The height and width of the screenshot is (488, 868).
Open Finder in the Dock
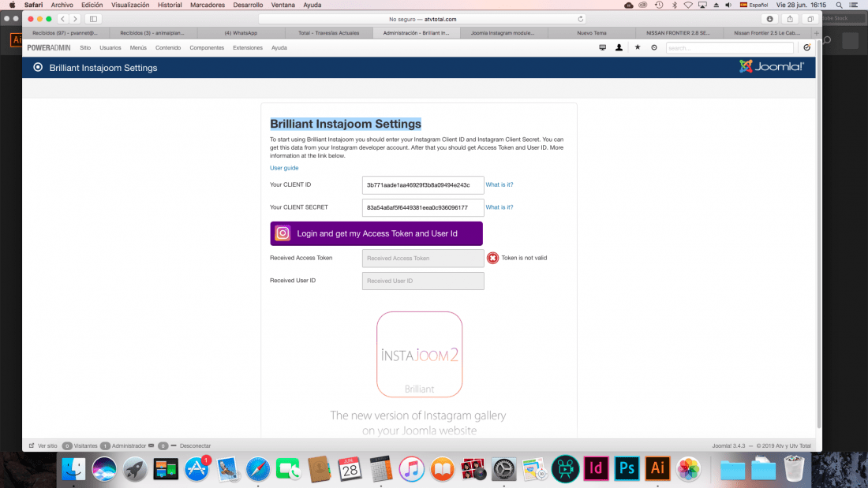point(73,469)
